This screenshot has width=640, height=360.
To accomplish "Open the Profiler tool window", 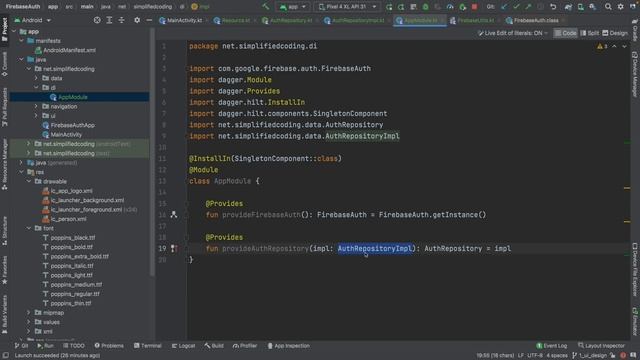I will tap(245, 346).
